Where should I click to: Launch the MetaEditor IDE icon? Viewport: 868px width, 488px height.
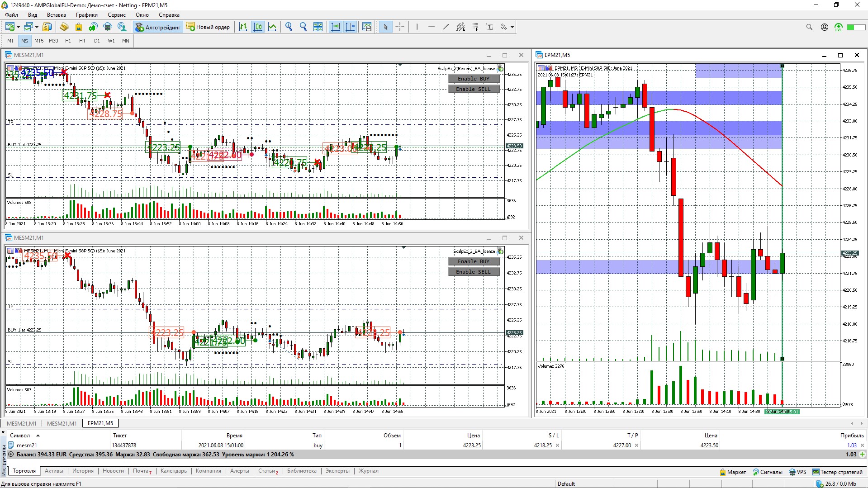[x=64, y=27]
